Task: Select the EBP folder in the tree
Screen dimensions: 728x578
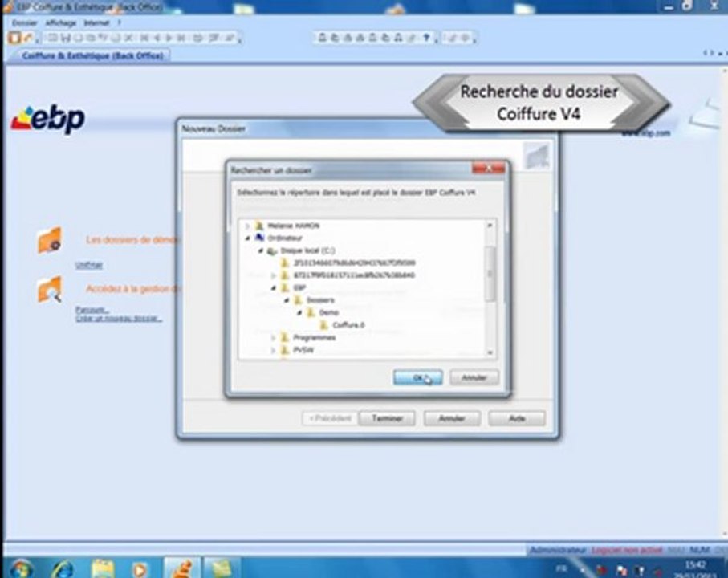Action: pos(299,288)
